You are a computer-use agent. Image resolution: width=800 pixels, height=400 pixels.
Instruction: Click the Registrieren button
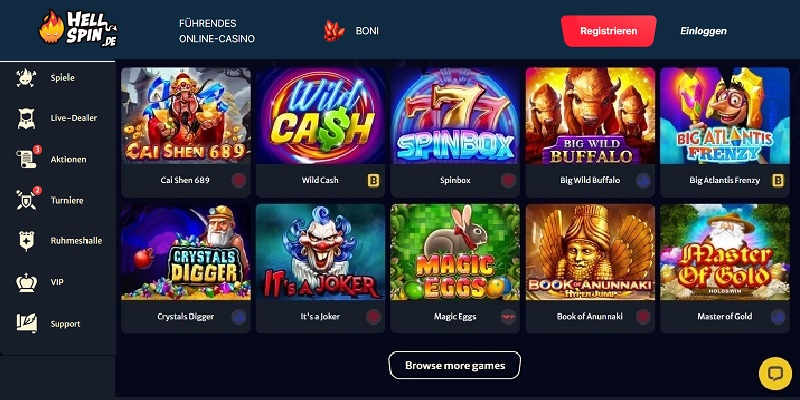(x=609, y=31)
